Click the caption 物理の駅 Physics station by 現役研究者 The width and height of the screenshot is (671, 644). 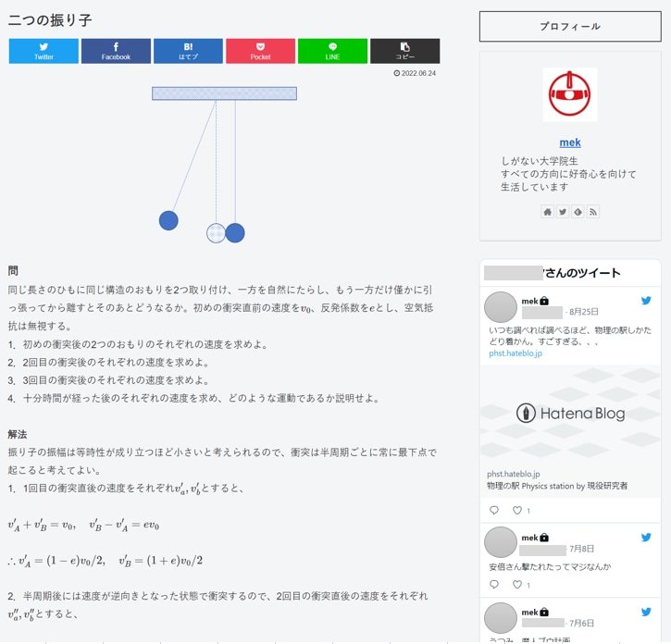click(557, 486)
